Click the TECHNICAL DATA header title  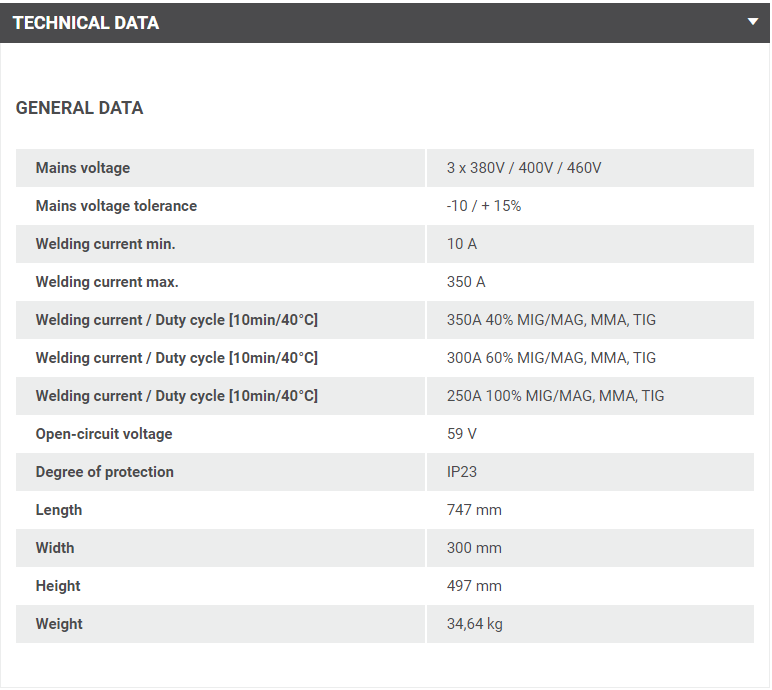pos(86,22)
